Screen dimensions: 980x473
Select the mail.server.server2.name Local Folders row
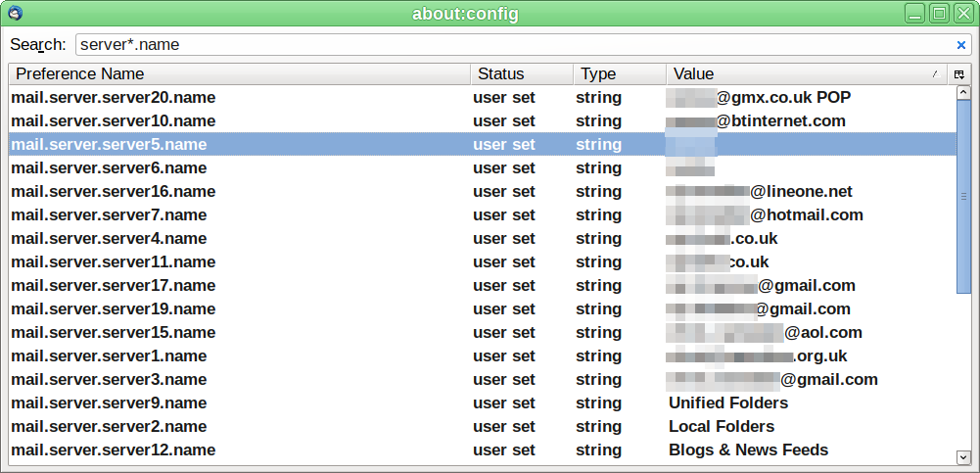[109, 426]
